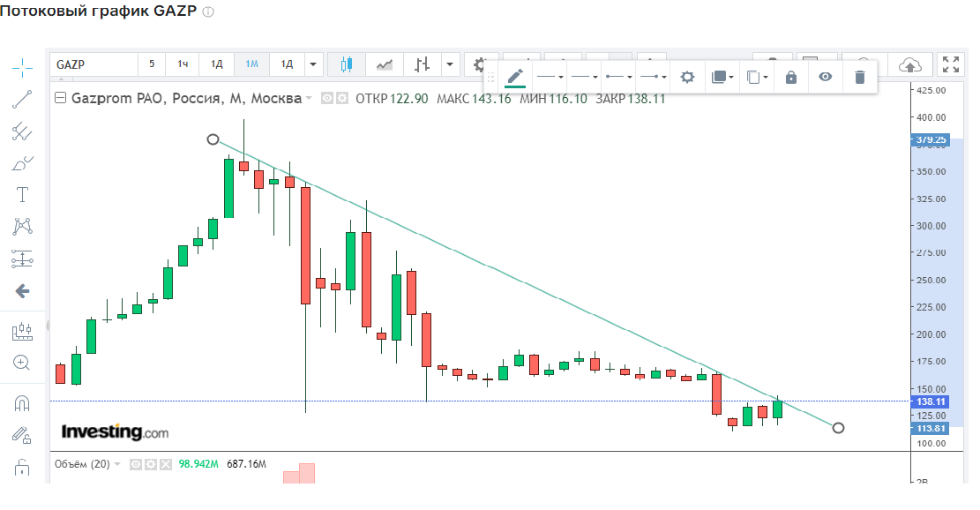Viewport: 980px width, 510px height.
Task: Click the Investing.com logo
Action: [115, 431]
